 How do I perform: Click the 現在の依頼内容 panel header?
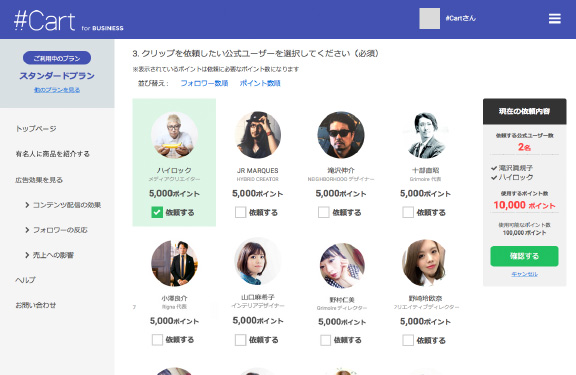524,111
